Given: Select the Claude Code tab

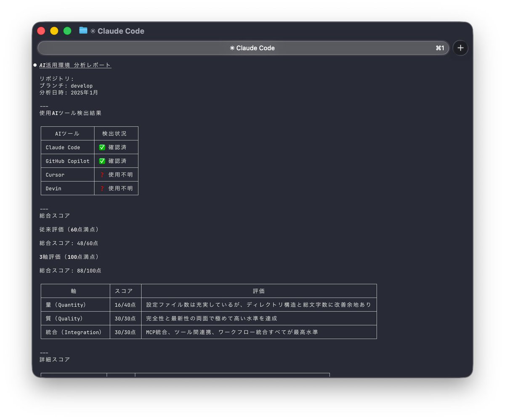Looking at the screenshot, I should click(243, 48).
